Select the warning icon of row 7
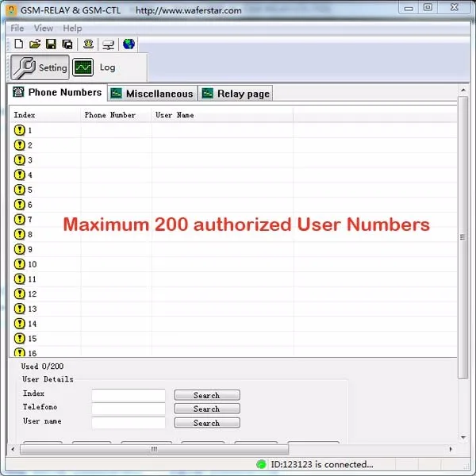This screenshot has width=476, height=476. click(19, 220)
